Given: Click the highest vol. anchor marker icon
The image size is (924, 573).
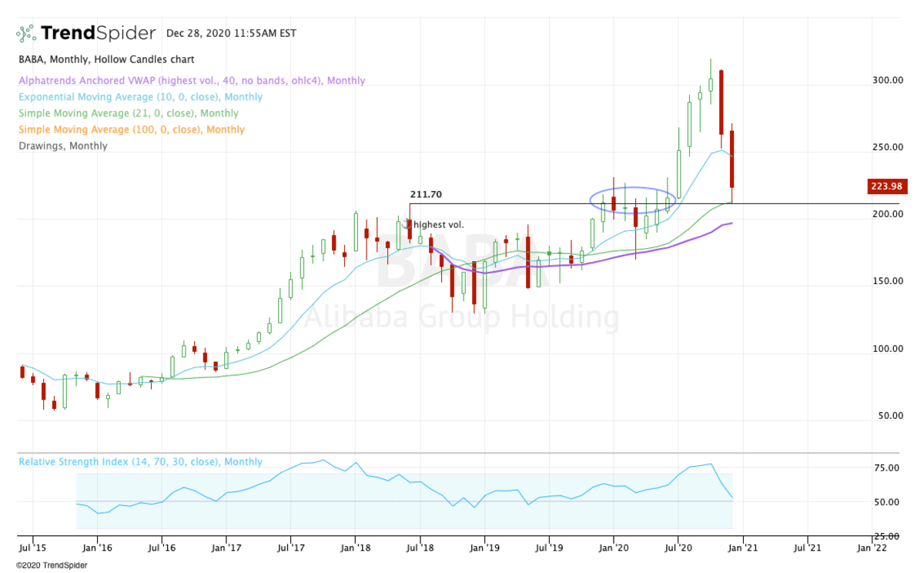Looking at the screenshot, I should pos(407,223).
